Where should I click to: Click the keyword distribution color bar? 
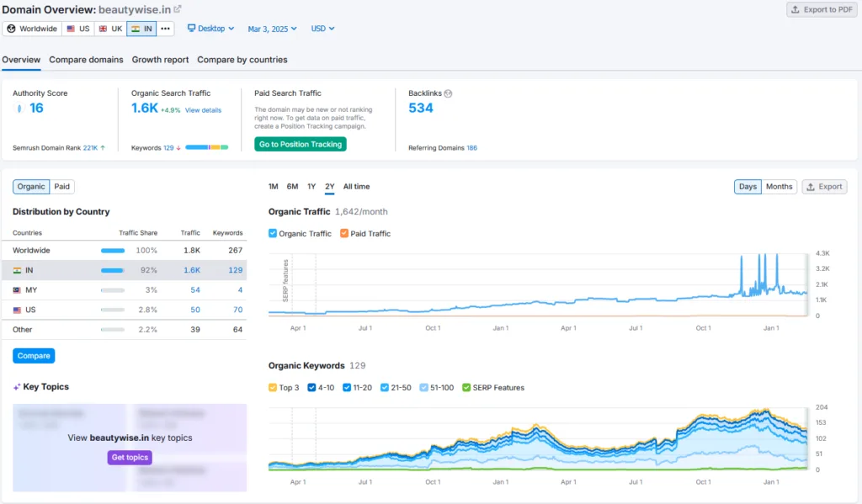pos(207,147)
